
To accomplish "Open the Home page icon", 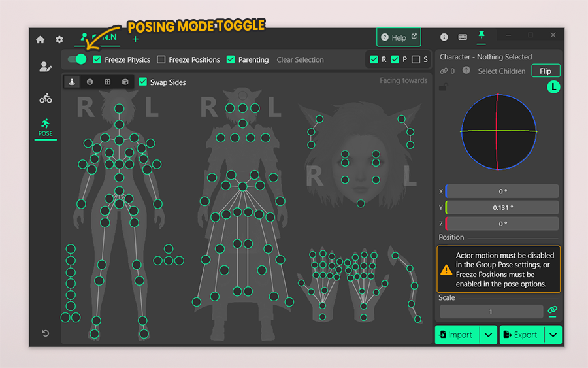I will pos(41,40).
